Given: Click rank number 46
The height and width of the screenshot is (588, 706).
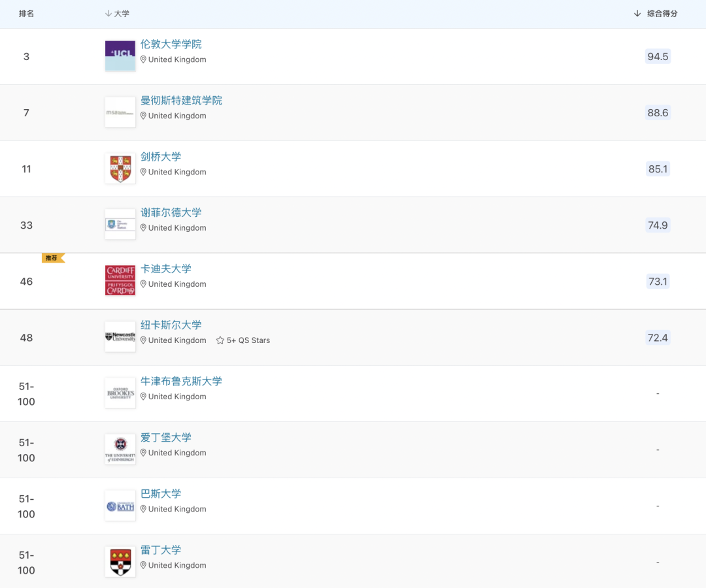Looking at the screenshot, I should tap(27, 281).
